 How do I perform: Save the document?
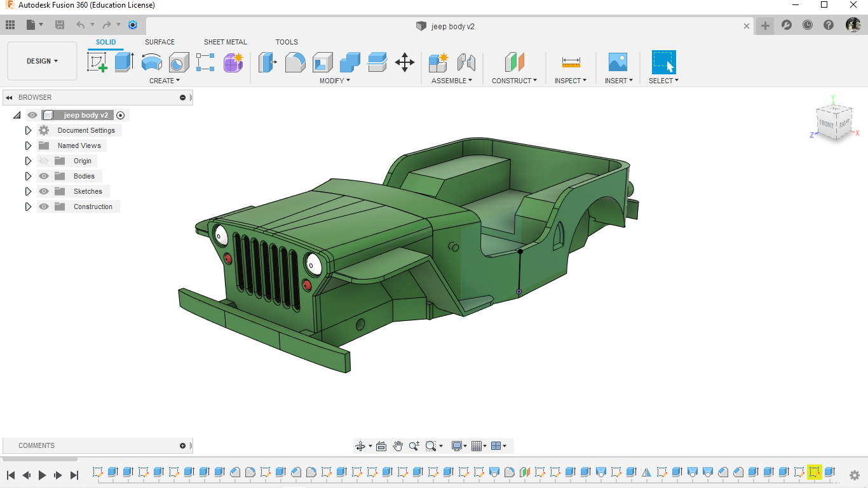[x=60, y=25]
